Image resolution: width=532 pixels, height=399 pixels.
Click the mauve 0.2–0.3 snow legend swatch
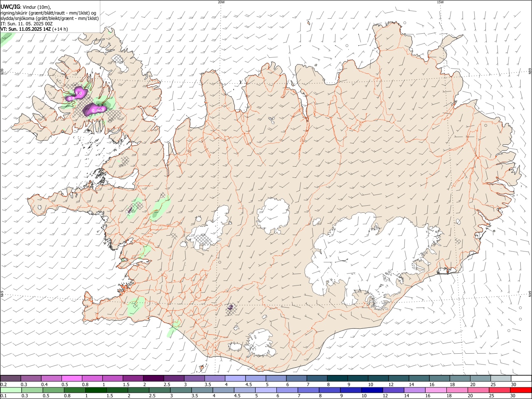(x=10, y=378)
